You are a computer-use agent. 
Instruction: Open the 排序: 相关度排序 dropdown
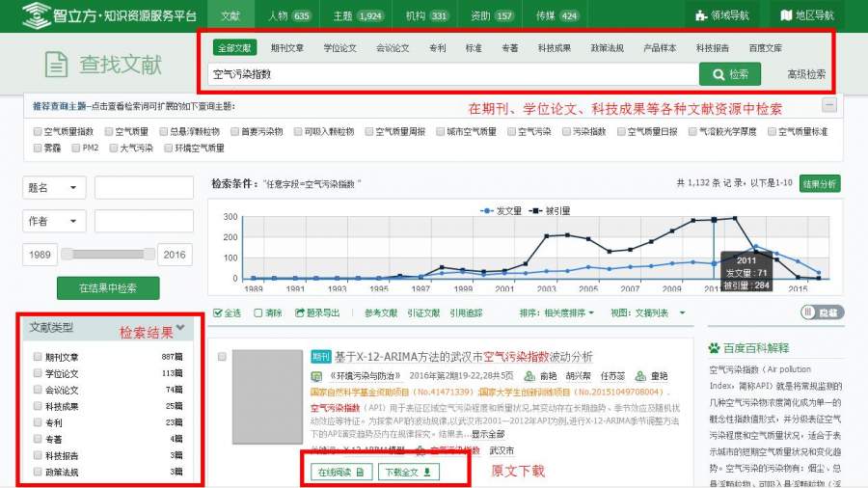click(x=556, y=313)
